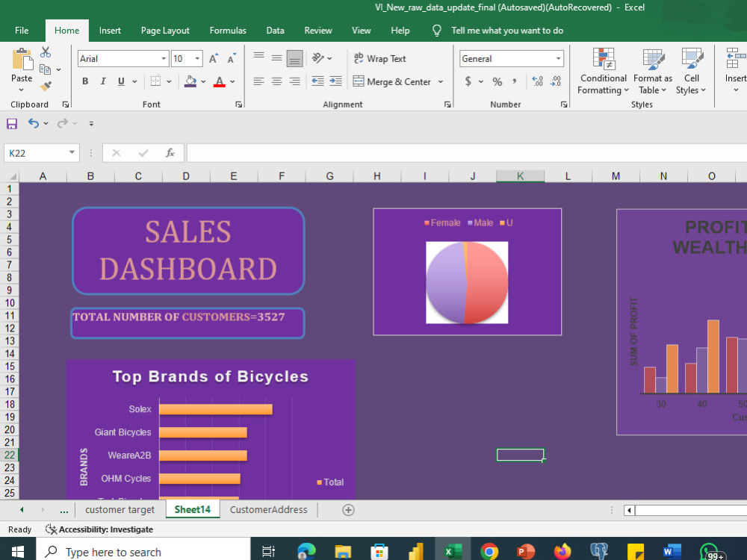Toggle Bold formatting
This screenshot has width=747, height=560.
[x=85, y=81]
